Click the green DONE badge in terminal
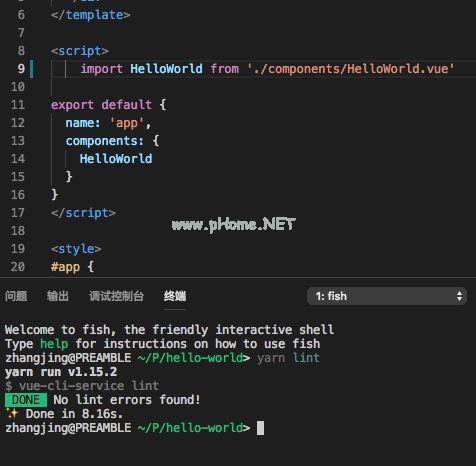This screenshot has width=476, height=466. [x=26, y=400]
